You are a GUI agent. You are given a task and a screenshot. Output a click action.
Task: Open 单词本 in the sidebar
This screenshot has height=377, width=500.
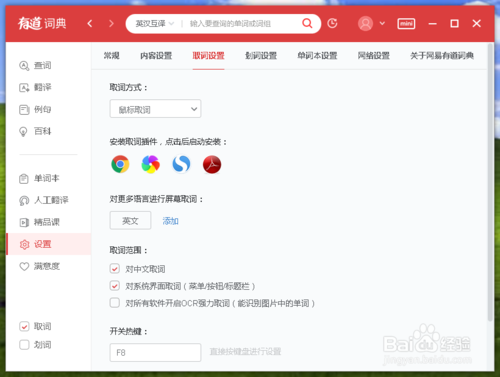39,179
